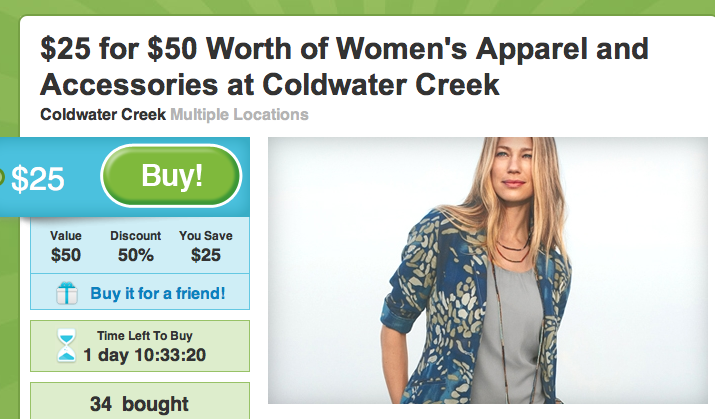Viewport: 715px width, 419px height.
Task: Click the deal headline title
Action: click(x=344, y=67)
